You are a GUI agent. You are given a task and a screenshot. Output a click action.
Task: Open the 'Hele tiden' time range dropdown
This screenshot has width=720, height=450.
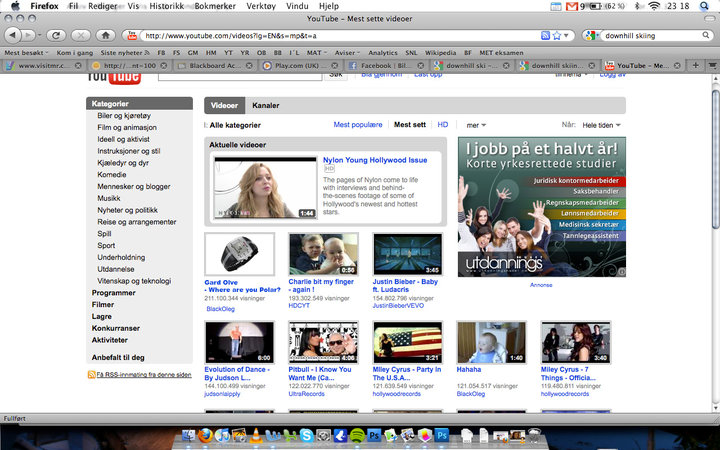click(601, 125)
